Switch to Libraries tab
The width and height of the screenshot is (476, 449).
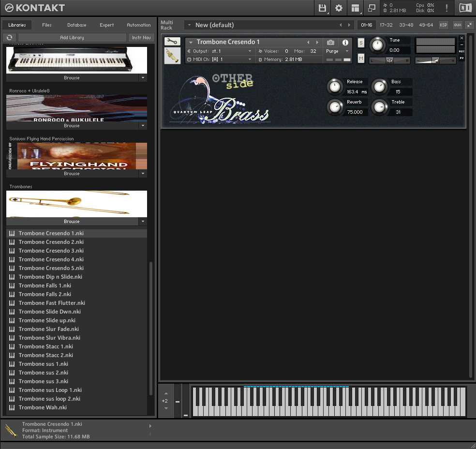click(x=17, y=25)
